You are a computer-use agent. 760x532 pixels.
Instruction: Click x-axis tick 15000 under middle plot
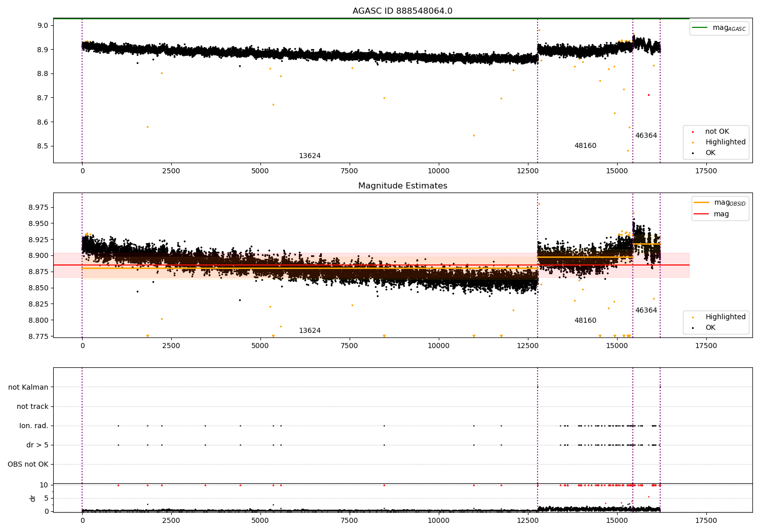click(617, 346)
